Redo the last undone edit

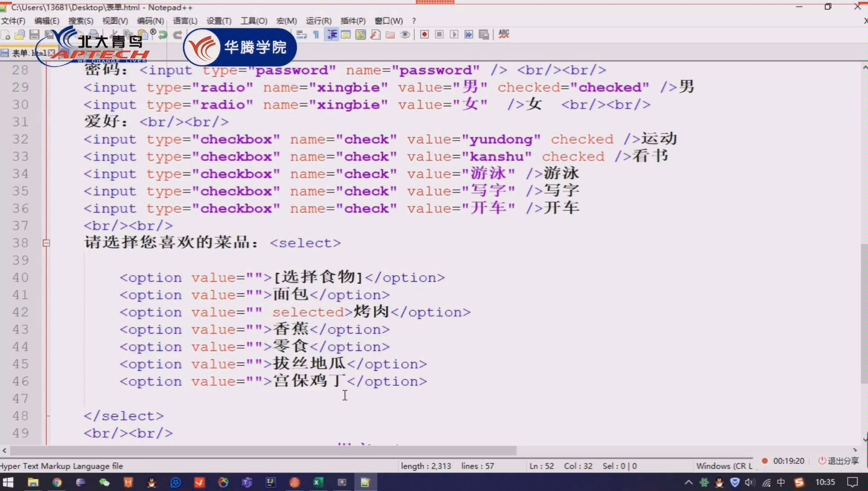point(178,35)
